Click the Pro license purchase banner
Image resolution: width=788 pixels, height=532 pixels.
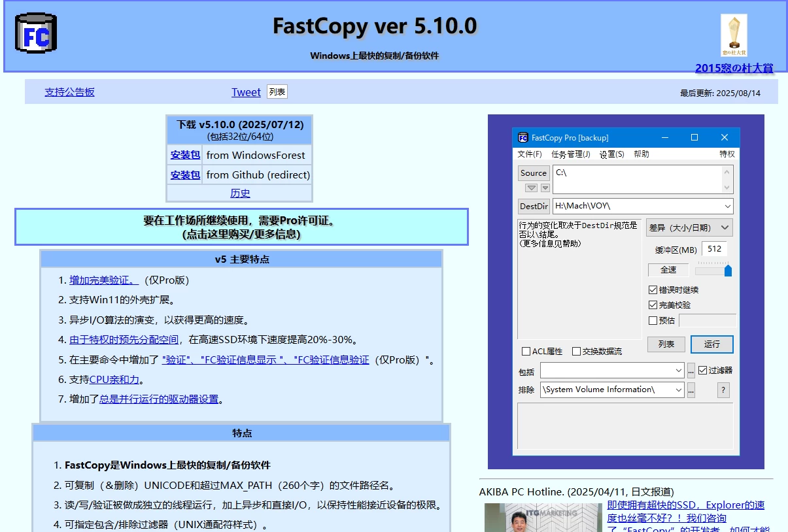click(241, 227)
